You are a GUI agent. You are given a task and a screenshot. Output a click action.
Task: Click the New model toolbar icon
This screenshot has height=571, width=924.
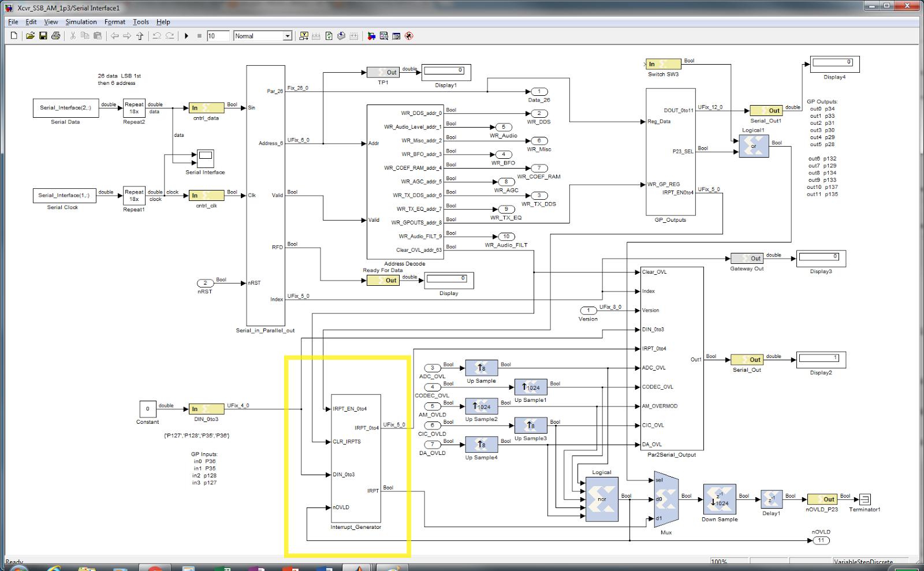click(14, 36)
